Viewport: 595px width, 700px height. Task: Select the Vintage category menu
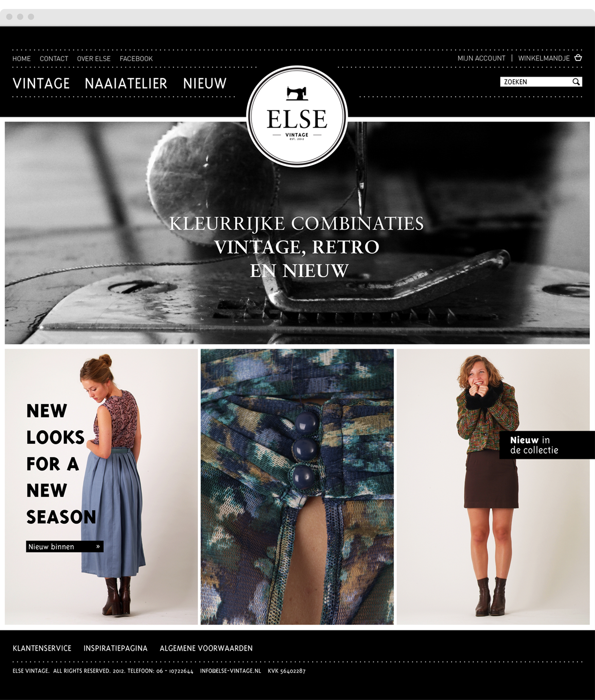[x=41, y=83]
